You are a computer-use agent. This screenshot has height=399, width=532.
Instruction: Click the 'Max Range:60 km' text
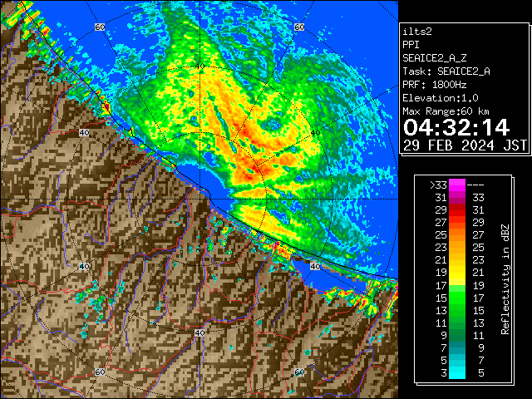click(x=446, y=111)
